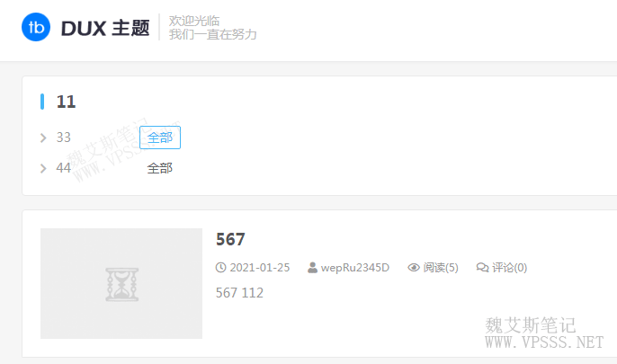Click the blue tb logo icon
The width and height of the screenshot is (617, 364).
[x=36, y=27]
